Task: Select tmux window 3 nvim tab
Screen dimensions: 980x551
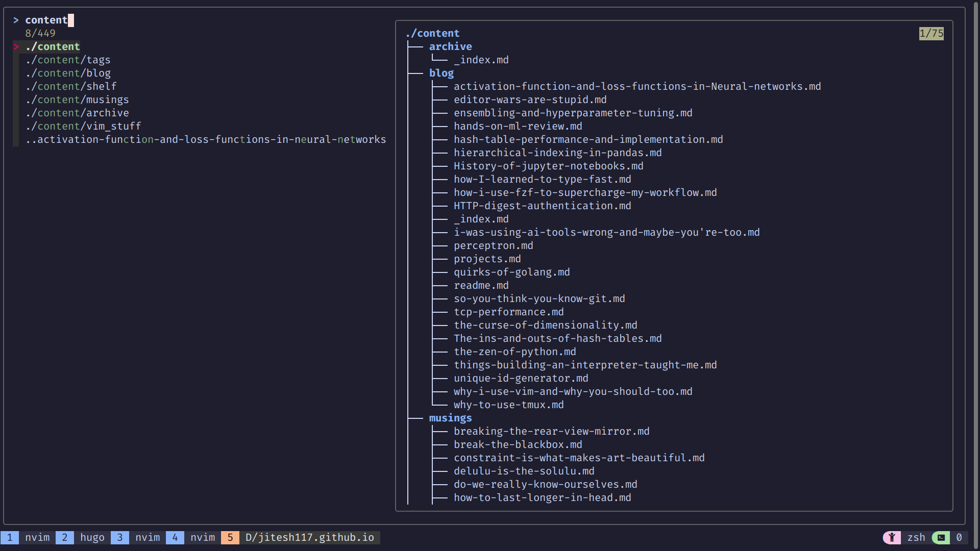Action: (147, 537)
